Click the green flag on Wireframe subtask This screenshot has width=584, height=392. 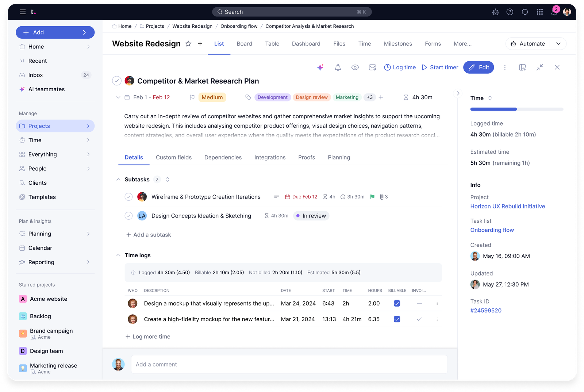(x=372, y=197)
